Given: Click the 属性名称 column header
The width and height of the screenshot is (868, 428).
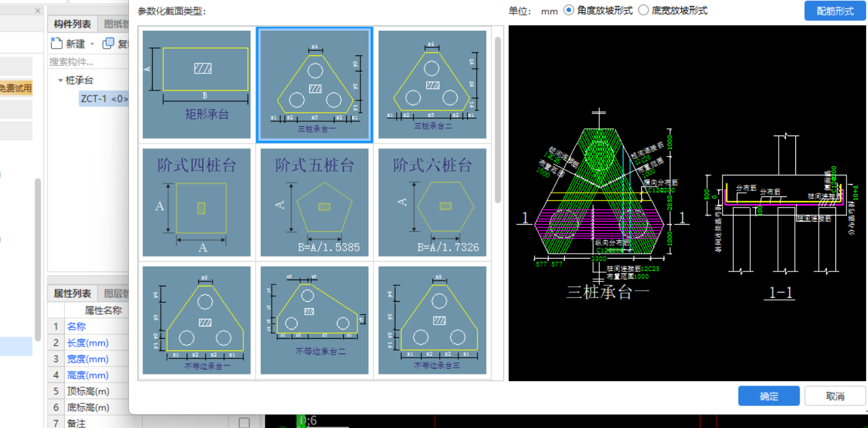Looking at the screenshot, I should pyautogui.click(x=102, y=310).
